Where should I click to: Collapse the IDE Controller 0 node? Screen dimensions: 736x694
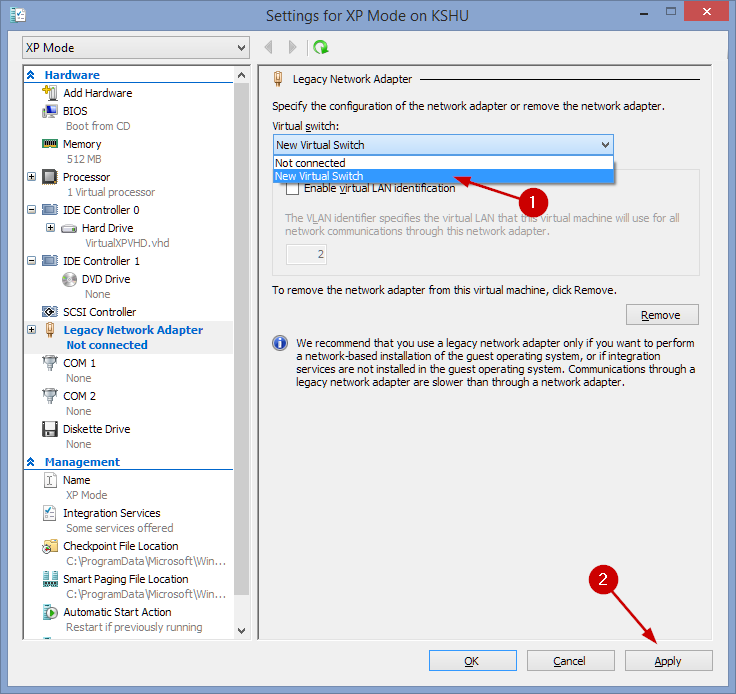(31, 210)
